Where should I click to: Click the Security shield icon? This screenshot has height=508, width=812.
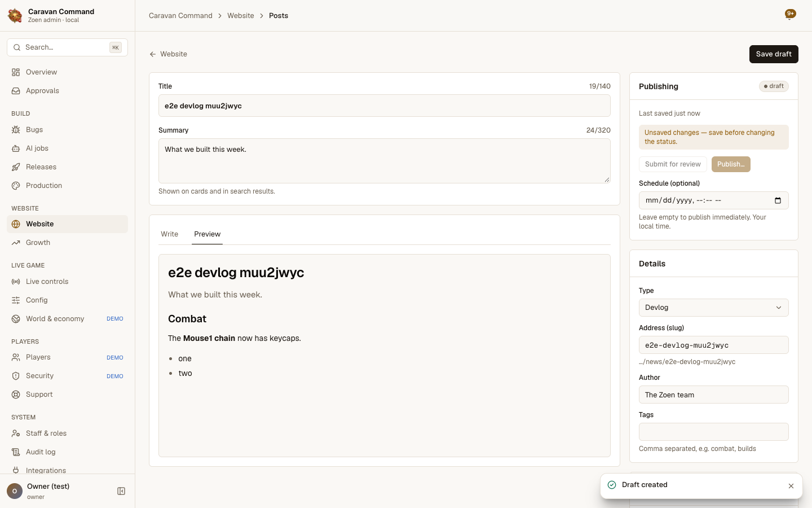point(16,376)
